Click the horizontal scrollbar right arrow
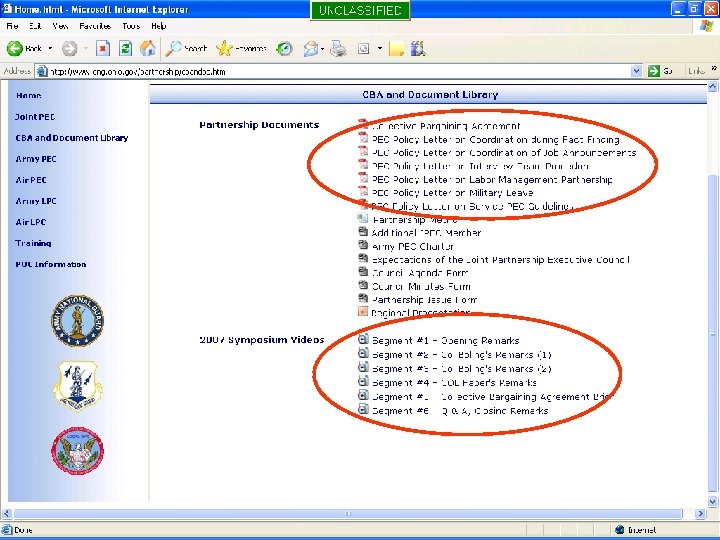720x540 pixels. tap(701, 513)
